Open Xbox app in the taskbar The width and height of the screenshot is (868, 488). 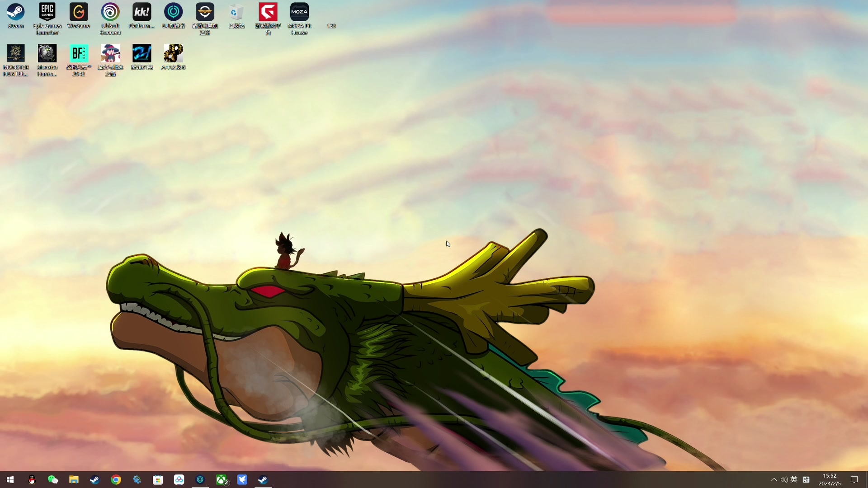click(x=222, y=480)
